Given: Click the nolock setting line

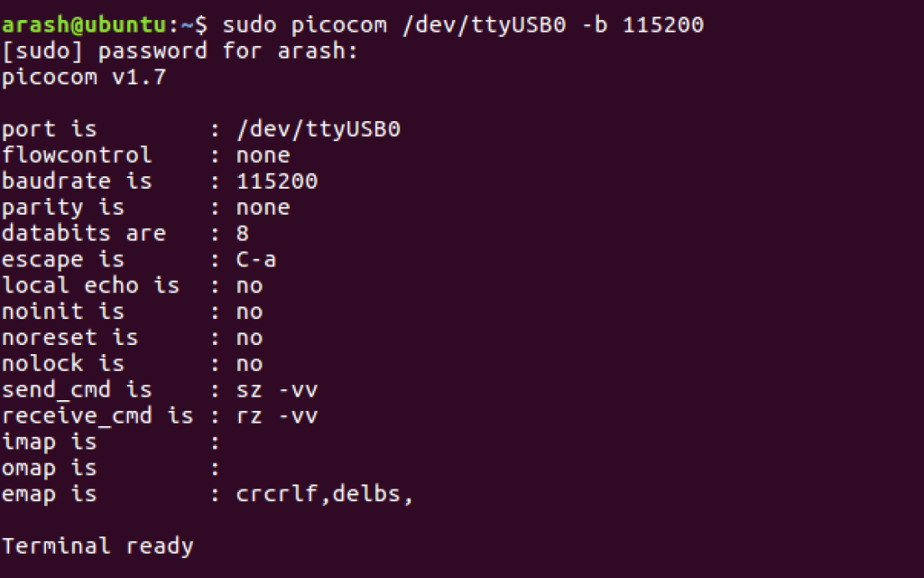Looking at the screenshot, I should point(132,363).
